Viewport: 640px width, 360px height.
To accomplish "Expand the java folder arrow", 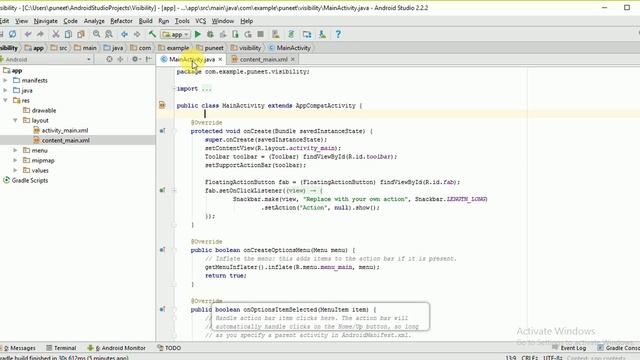I will (5, 91).
